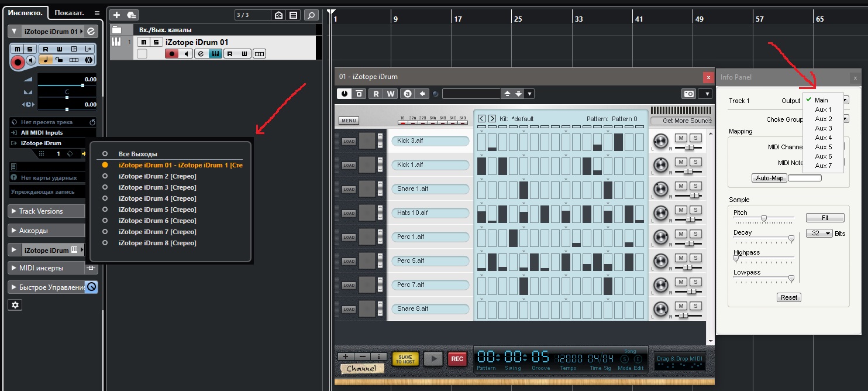
Task: Click the Snare 8.aif sample pad
Action: [367, 308]
